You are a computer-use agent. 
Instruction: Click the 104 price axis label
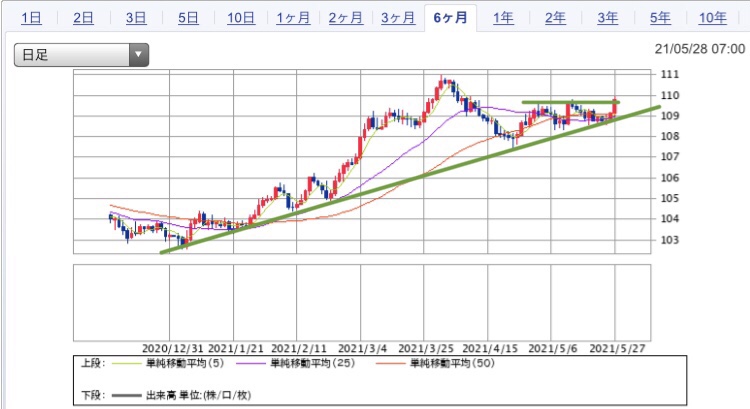pos(670,219)
